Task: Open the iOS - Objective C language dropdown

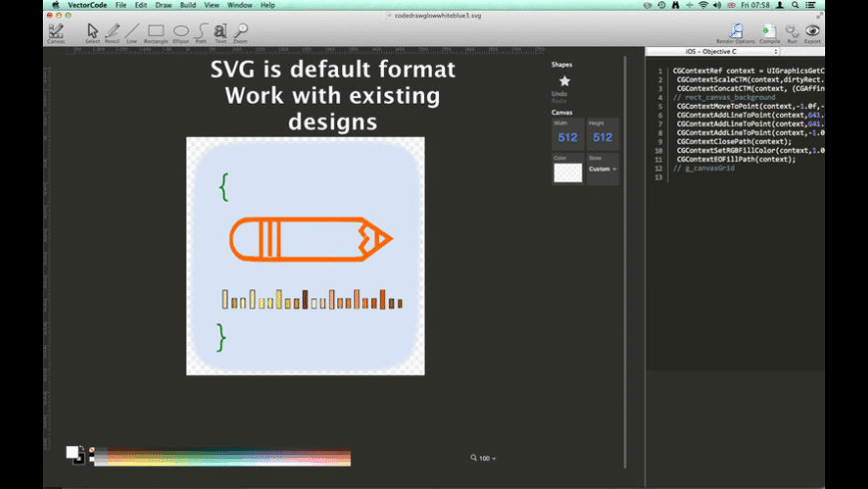Action: (x=713, y=52)
